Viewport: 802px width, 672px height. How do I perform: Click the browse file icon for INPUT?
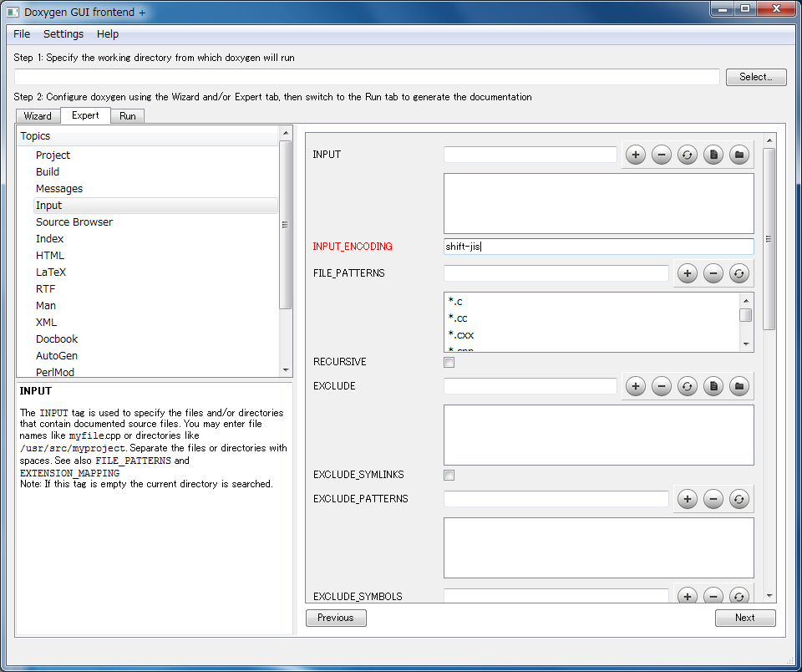(x=713, y=155)
